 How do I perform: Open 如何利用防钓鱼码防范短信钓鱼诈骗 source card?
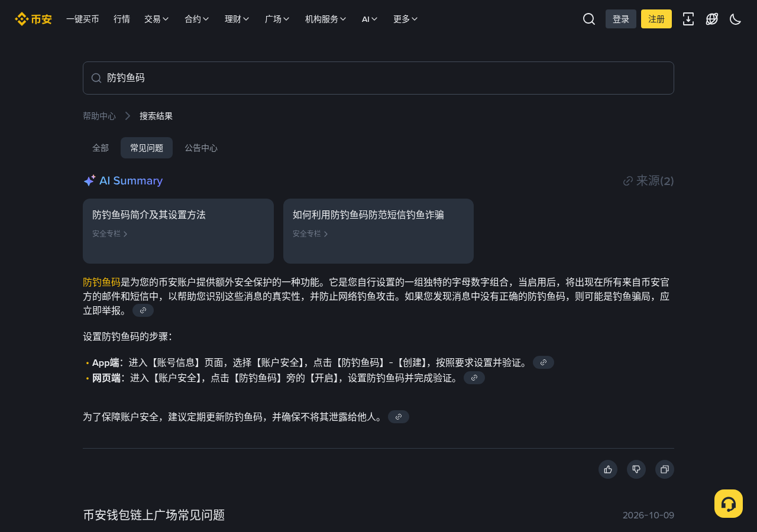coord(378,231)
